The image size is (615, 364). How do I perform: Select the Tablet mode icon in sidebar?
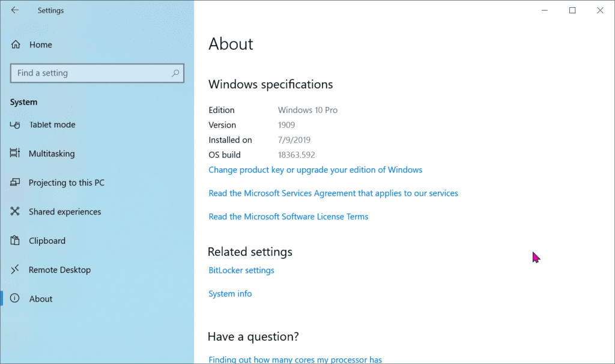click(x=15, y=125)
